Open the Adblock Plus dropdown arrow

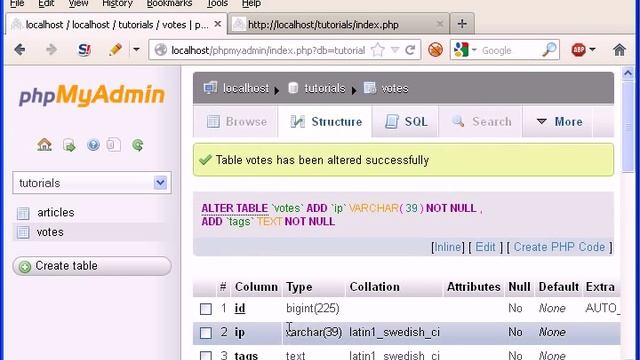pyautogui.click(x=592, y=50)
